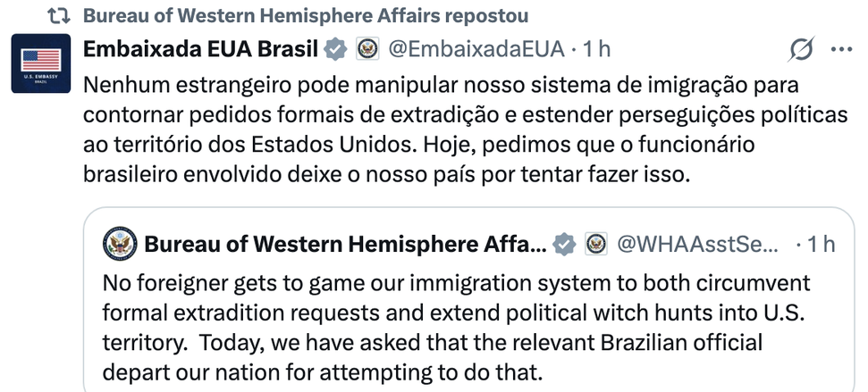Viewport: 868px width, 392px height.
Task: Open the quoted post via its English text
Action: click(x=456, y=327)
